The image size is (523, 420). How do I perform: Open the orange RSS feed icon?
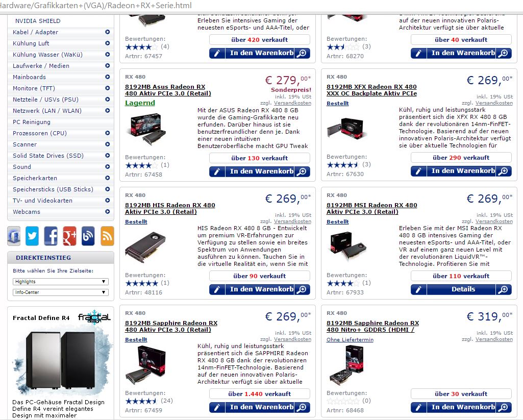point(107,236)
